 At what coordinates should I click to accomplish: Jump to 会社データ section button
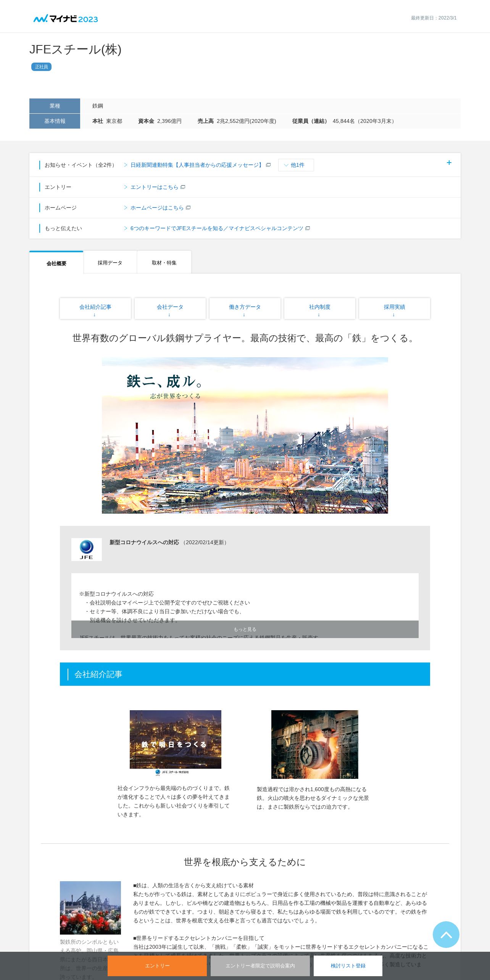pos(170,309)
